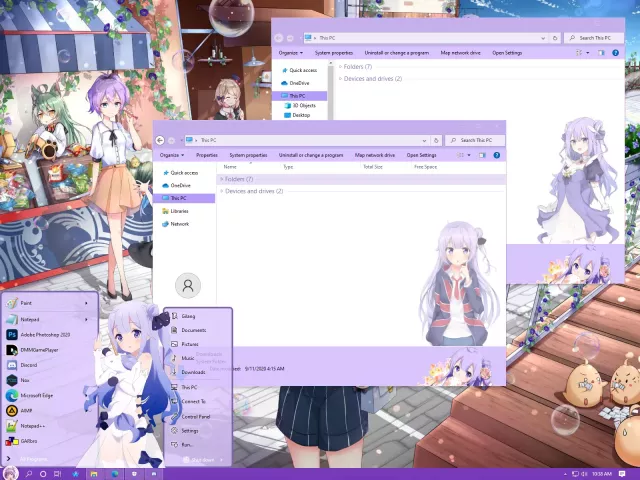This screenshot has height=480, width=640.
Task: Open Help in the back Explorer window
Action: 616,53
